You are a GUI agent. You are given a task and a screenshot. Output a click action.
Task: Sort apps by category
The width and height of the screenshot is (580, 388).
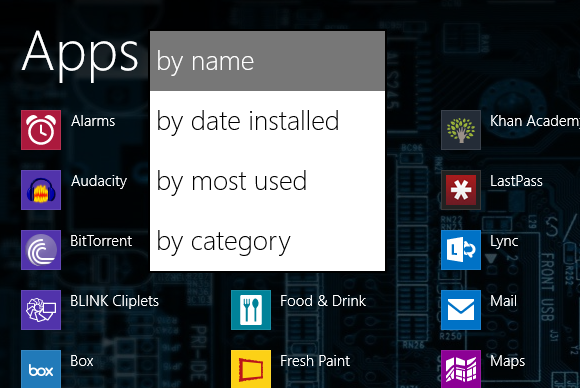click(267, 241)
